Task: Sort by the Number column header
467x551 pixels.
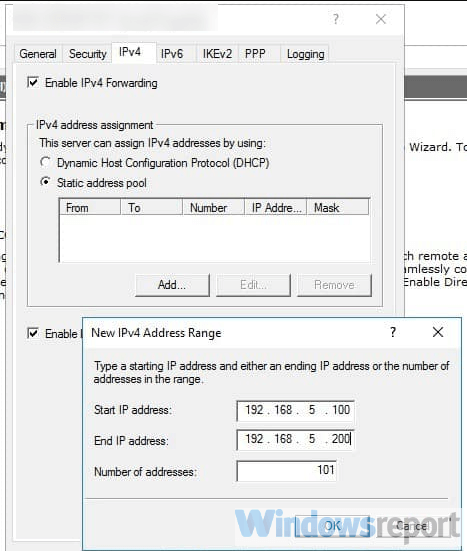Action: pyautogui.click(x=214, y=207)
